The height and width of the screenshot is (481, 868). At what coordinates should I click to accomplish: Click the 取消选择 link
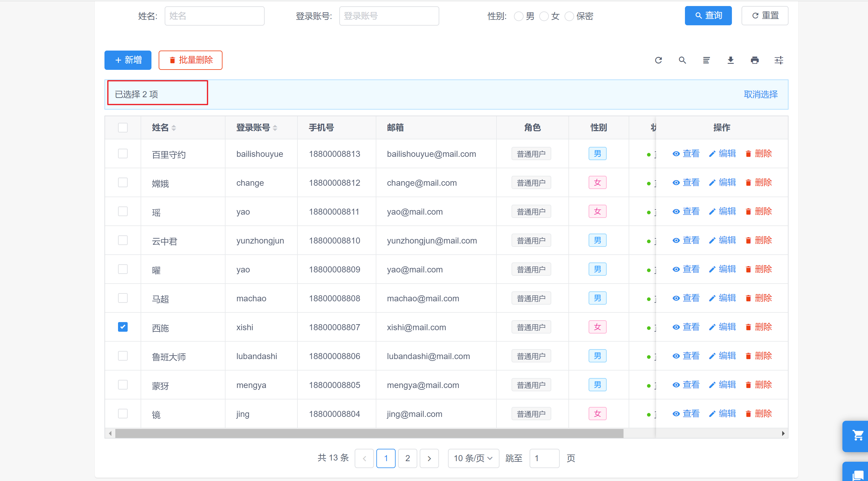[x=761, y=94]
